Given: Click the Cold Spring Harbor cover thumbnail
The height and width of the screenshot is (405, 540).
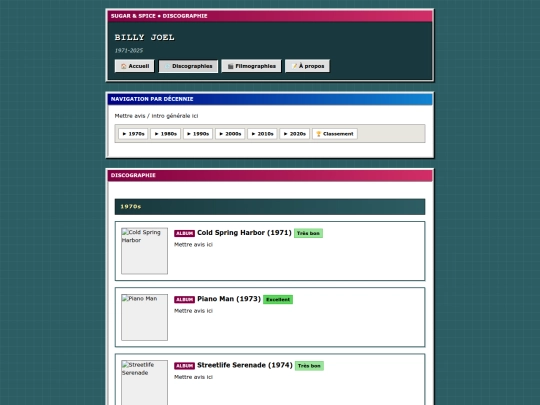Looking at the screenshot, I should coord(144,251).
